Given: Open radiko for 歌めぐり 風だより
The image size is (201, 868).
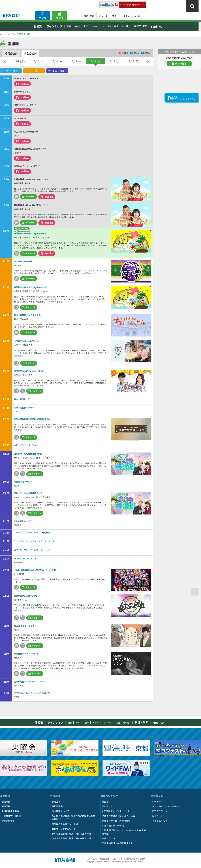Looking at the screenshot, I should [22, 97].
